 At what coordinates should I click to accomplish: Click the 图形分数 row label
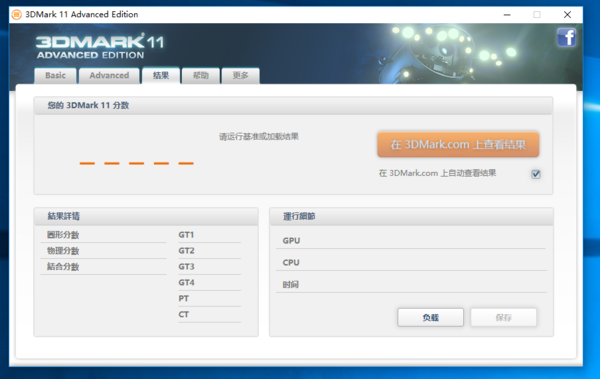click(63, 235)
